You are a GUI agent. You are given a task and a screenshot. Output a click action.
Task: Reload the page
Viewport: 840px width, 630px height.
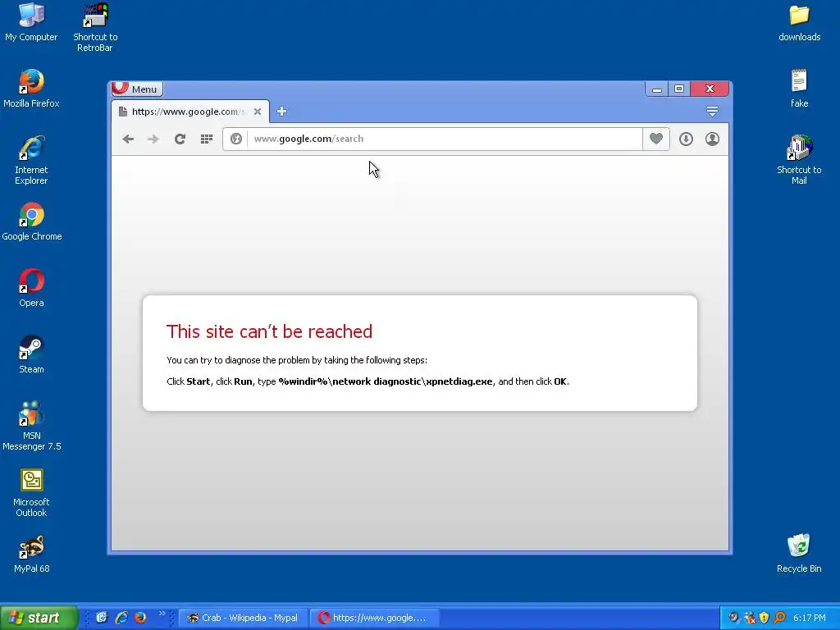pos(180,139)
